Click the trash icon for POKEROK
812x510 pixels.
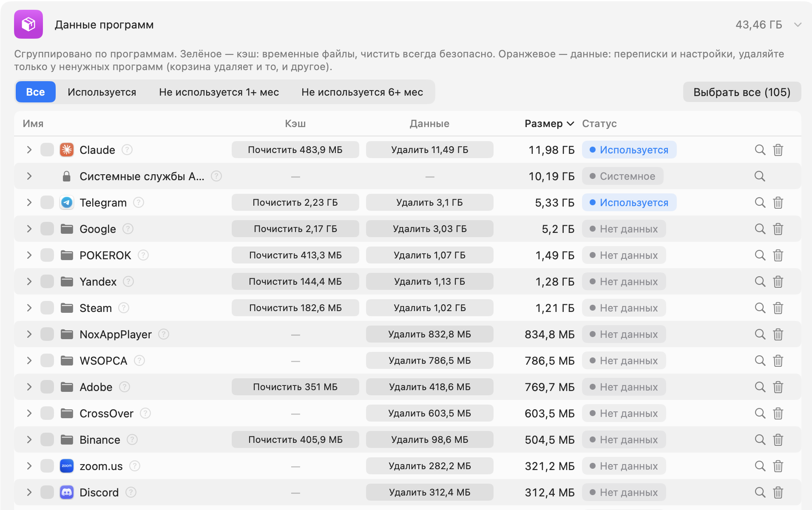tap(778, 255)
